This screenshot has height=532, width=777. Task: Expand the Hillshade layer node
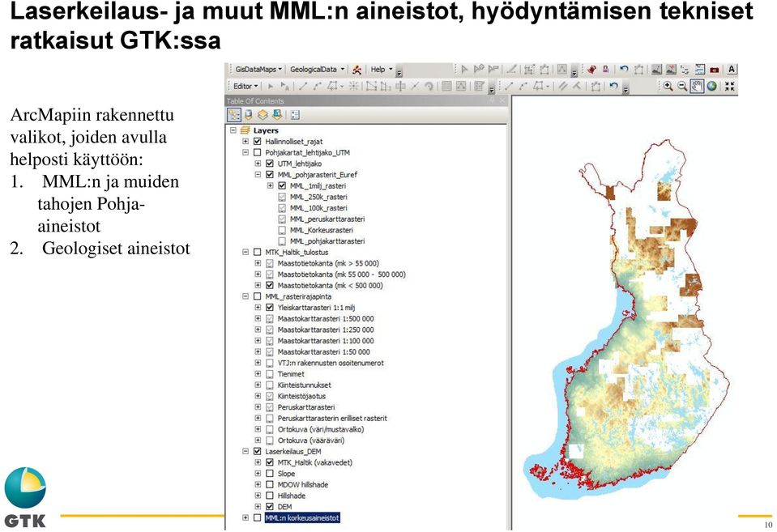[x=258, y=496]
